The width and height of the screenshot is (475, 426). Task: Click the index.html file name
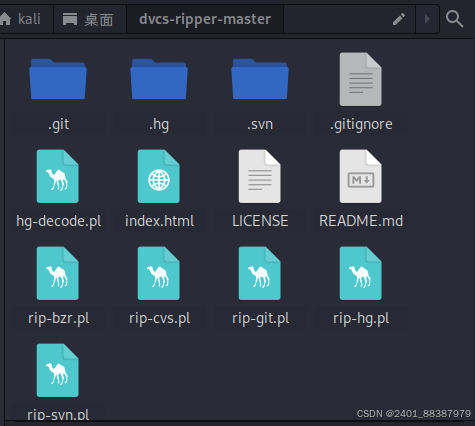159,221
